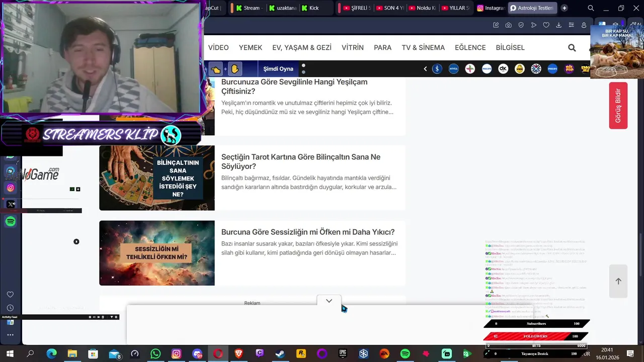Open the profile account icon in toolbar
Screen dimensions: 644x362
pos(584,25)
